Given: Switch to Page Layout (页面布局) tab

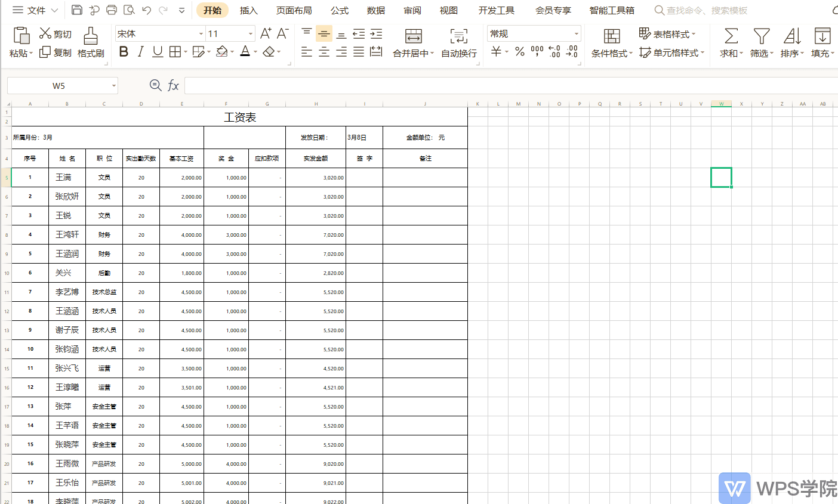Looking at the screenshot, I should point(294,10).
